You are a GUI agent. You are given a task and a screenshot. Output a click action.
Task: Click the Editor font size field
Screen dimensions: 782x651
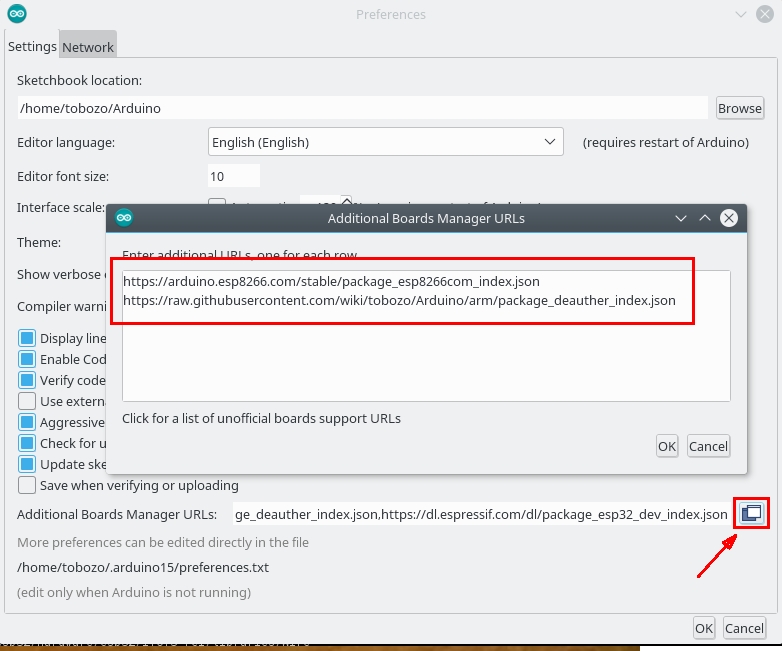point(233,176)
